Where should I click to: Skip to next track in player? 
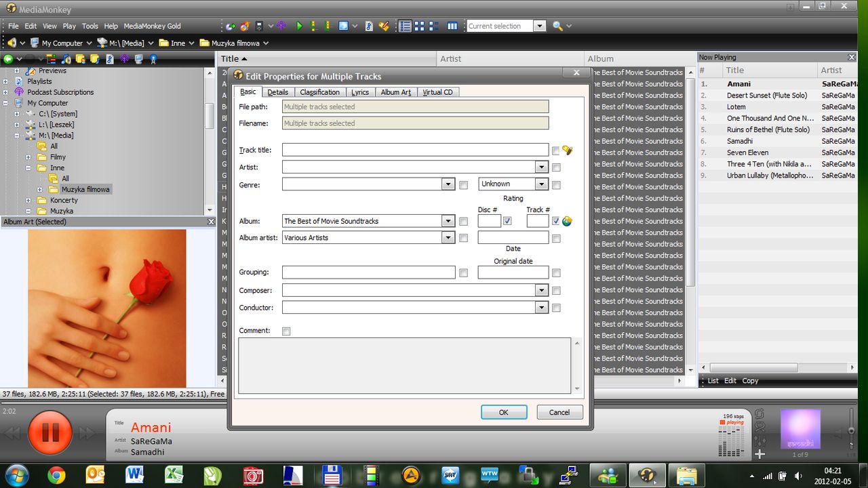[x=87, y=432]
